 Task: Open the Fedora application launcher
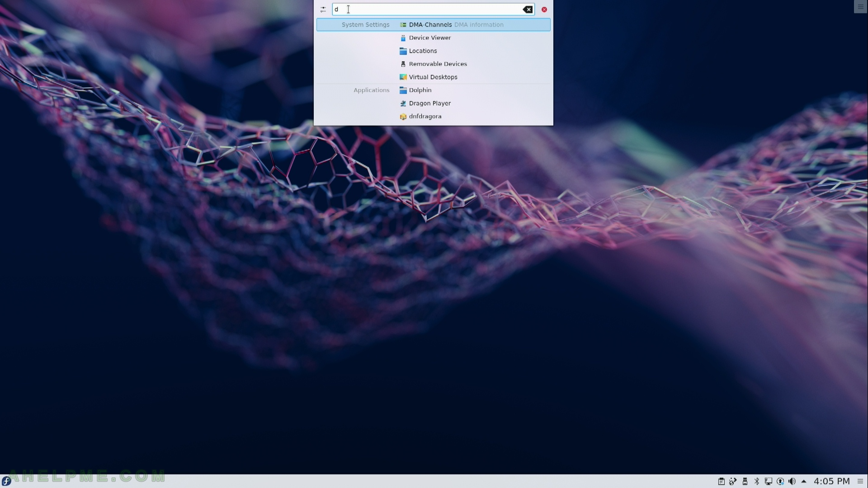6,481
